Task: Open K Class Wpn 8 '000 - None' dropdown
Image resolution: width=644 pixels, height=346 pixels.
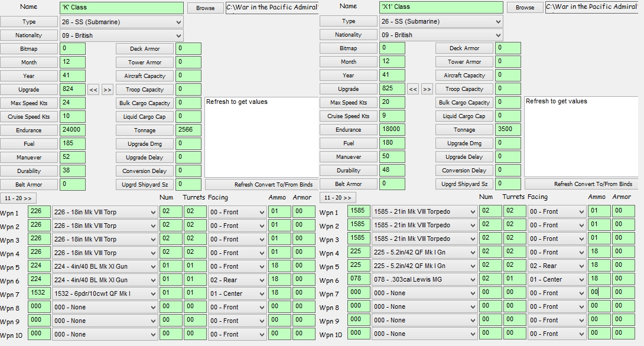Action: tap(105, 307)
